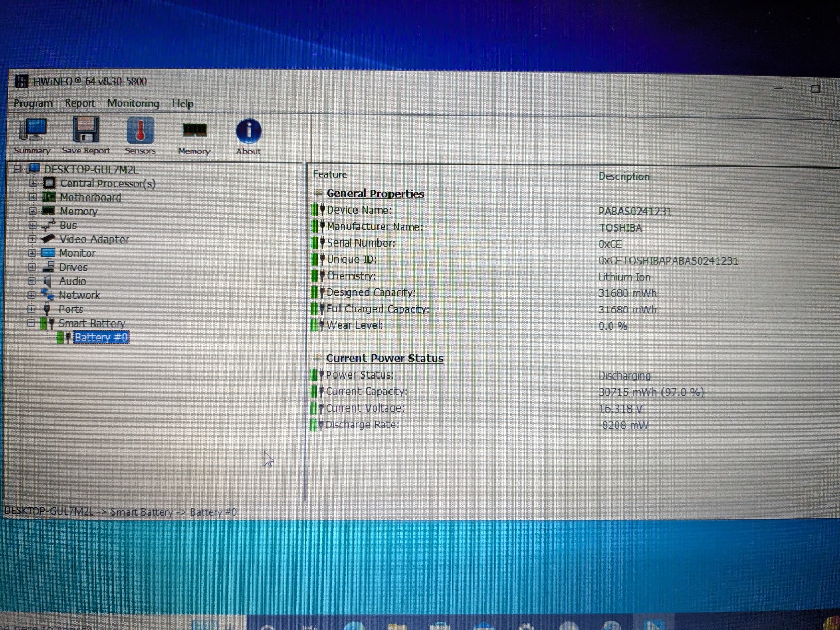Screen dimensions: 840x630
Task: Click the Discharging power status value
Action: pos(625,376)
